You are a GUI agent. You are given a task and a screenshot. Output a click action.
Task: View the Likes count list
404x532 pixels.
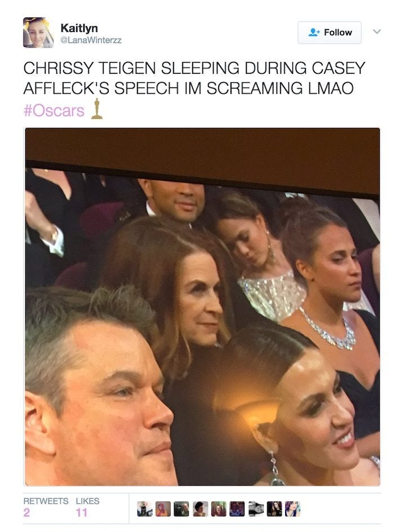point(87,508)
